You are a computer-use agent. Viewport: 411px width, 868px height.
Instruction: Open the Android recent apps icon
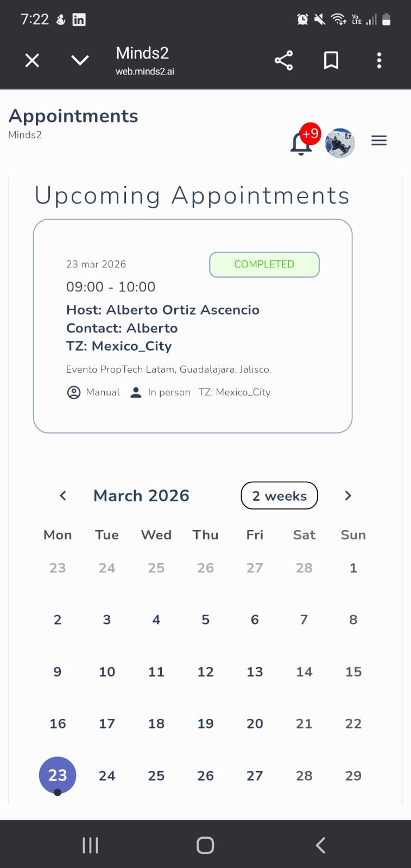pos(90,845)
